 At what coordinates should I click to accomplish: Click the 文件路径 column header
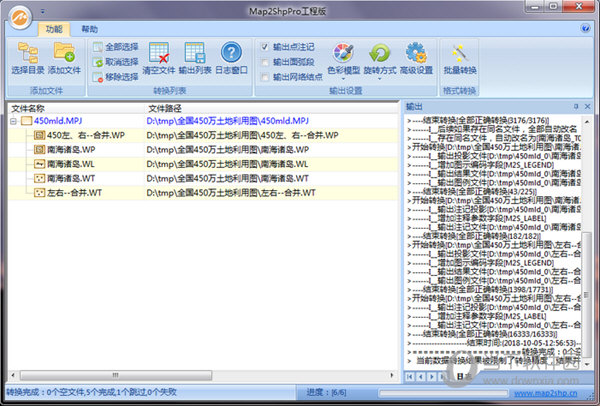pos(272,108)
